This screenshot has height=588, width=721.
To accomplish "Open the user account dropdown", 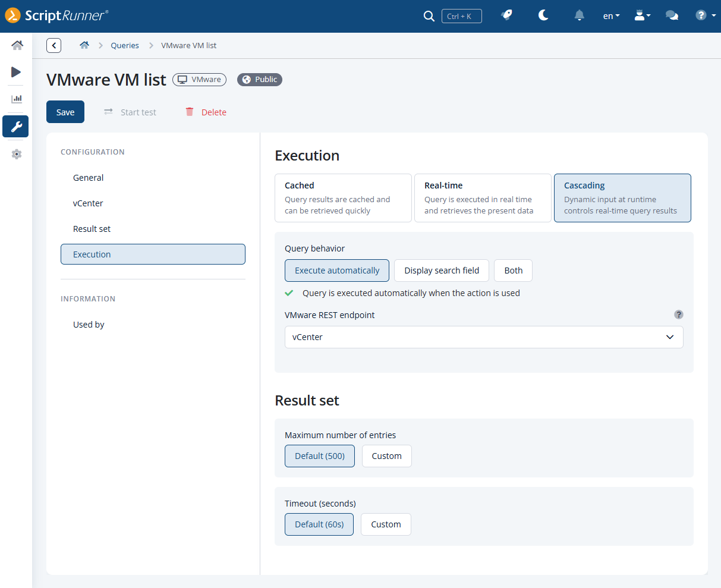I will tap(642, 16).
